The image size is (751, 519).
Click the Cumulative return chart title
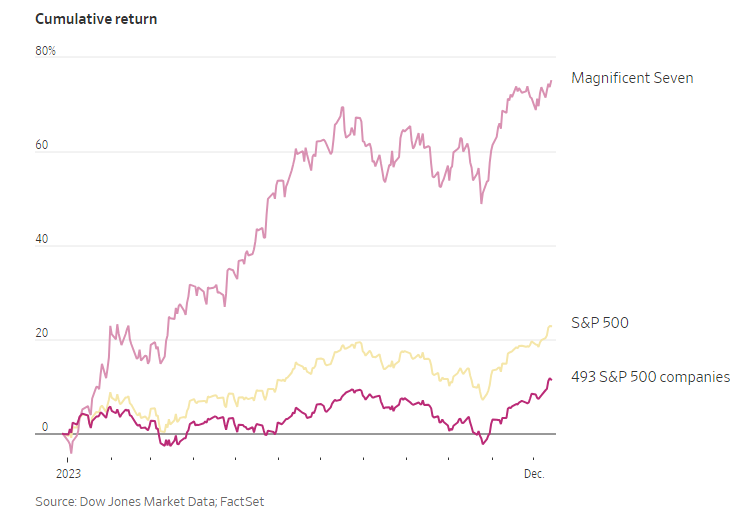(96, 19)
